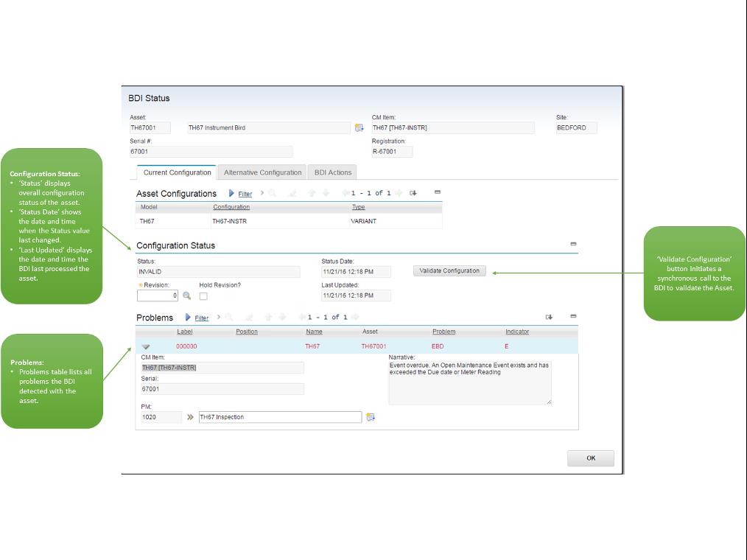Screen dimensions: 747x560
Task: Sort Problems by Label column
Action: [x=184, y=332]
